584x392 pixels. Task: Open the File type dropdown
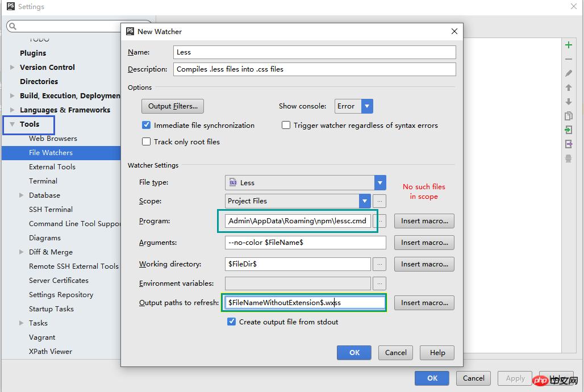click(x=379, y=183)
